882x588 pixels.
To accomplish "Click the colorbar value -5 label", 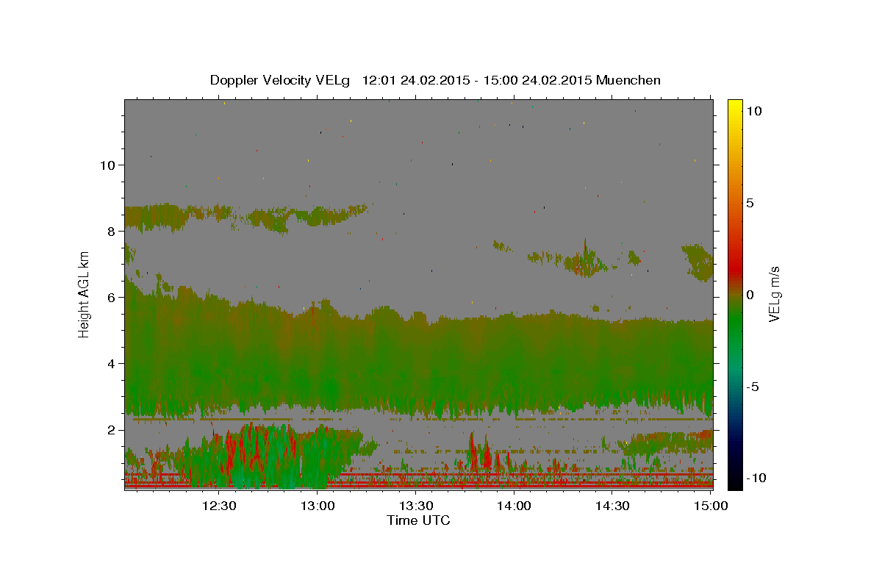I will pyautogui.click(x=752, y=387).
